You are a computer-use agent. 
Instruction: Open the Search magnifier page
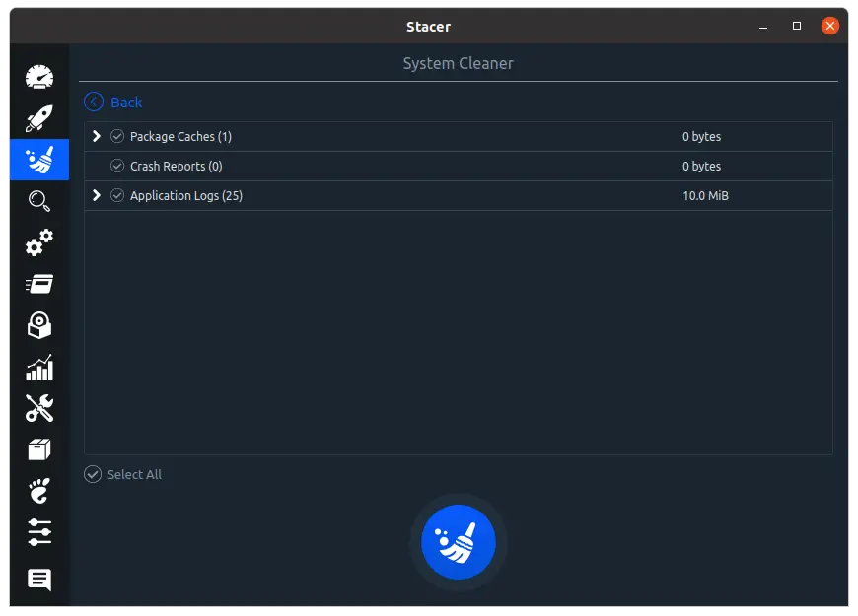click(x=39, y=201)
